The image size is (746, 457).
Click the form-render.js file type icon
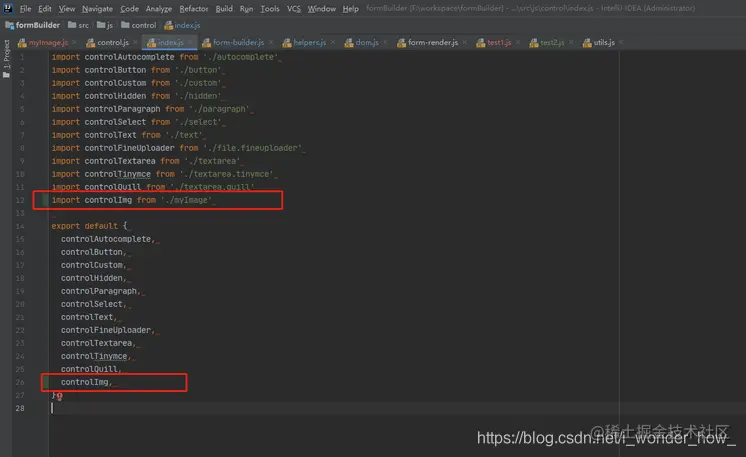coord(402,43)
